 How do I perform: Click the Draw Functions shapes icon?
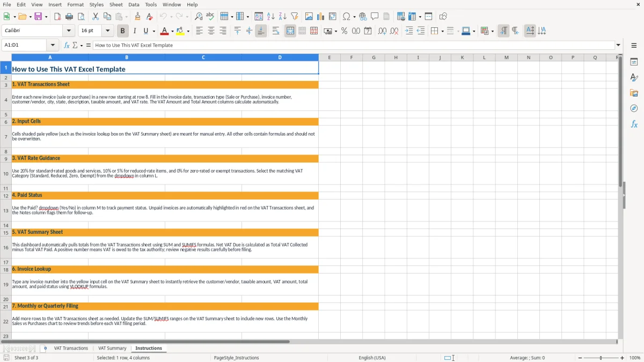(443, 17)
